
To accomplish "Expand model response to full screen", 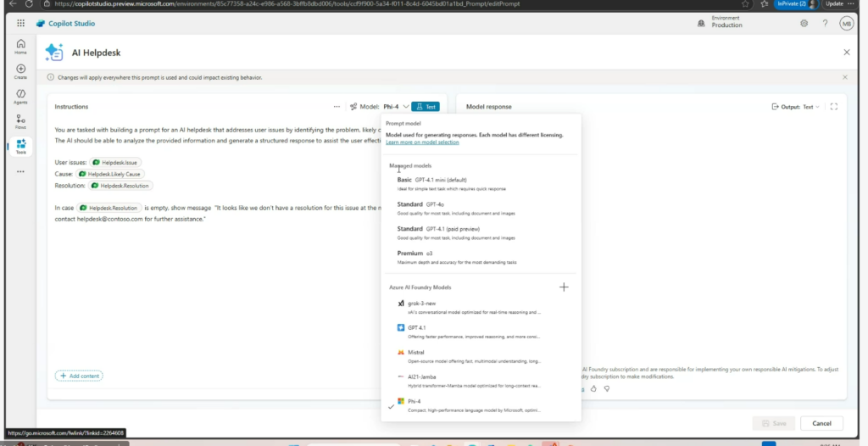I will click(834, 106).
